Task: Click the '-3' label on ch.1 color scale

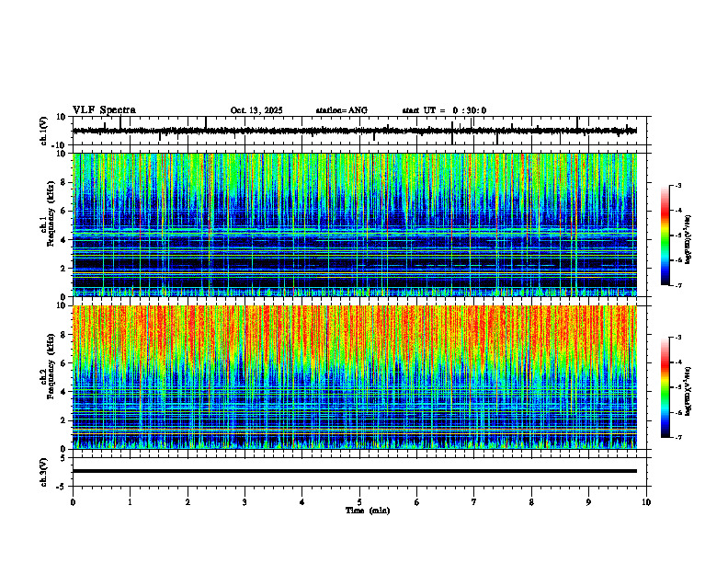Action: pyautogui.click(x=678, y=186)
